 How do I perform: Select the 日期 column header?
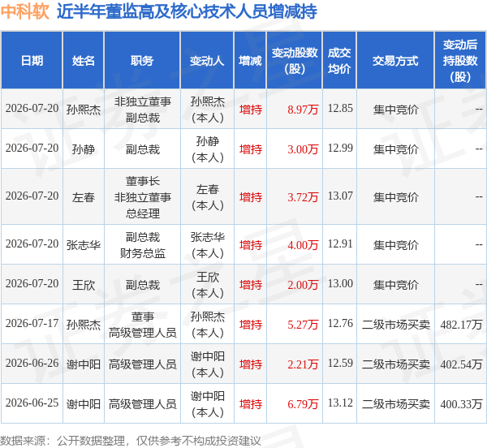(32, 60)
